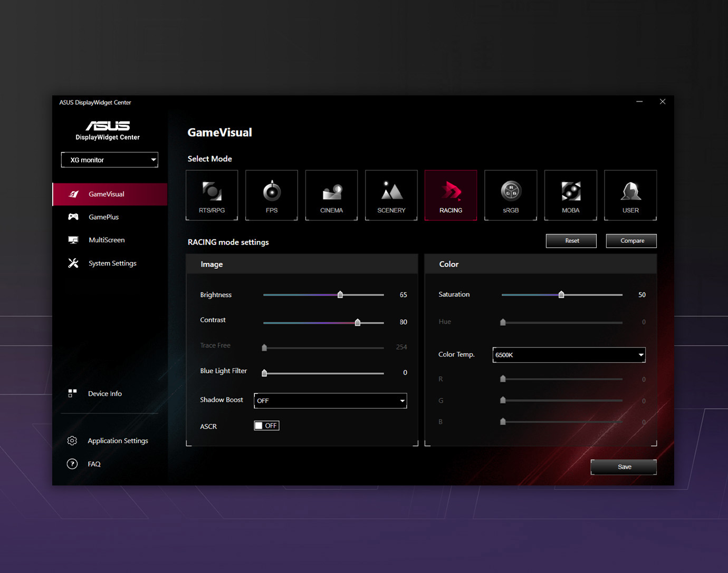Open Application Settings from the sidebar
Image resolution: width=728 pixels, height=573 pixels.
117,441
